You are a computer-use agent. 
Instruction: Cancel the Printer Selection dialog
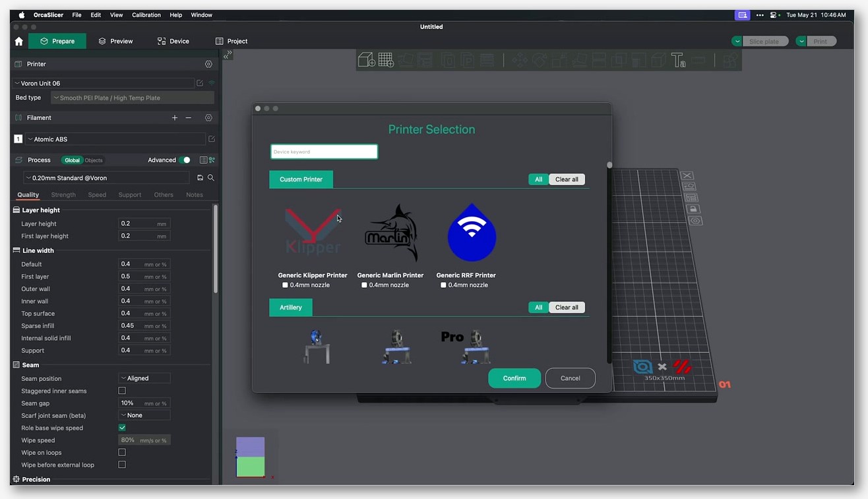pos(571,378)
